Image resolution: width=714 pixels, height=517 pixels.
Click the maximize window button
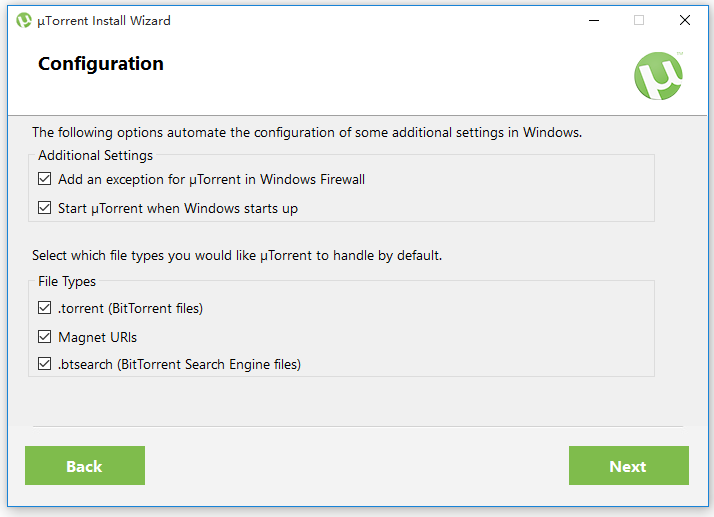point(639,20)
